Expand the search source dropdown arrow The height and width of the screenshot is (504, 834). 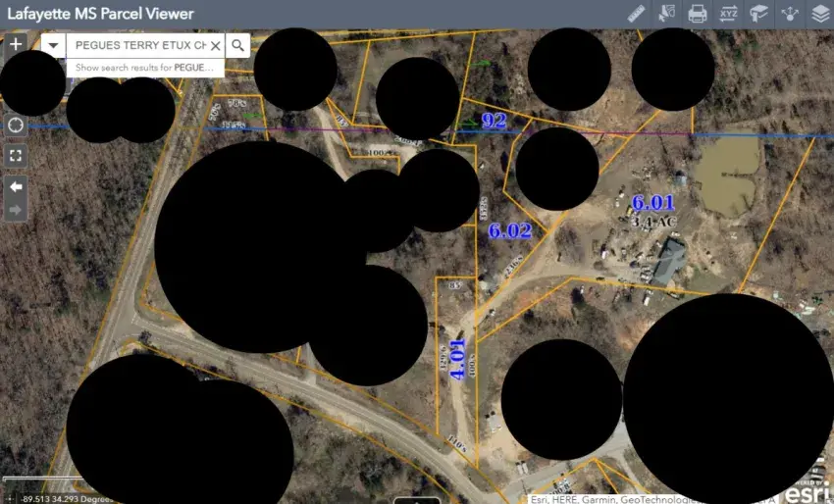click(54, 45)
